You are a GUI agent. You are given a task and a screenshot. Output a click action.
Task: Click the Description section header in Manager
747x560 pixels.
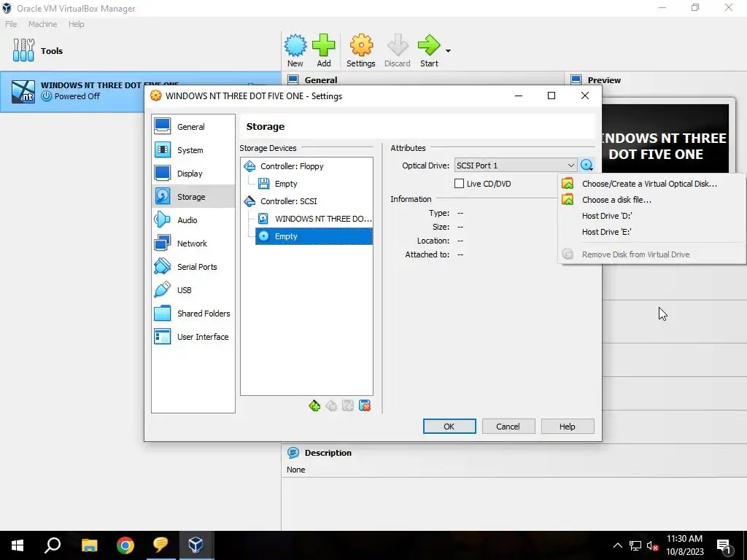coord(328,453)
